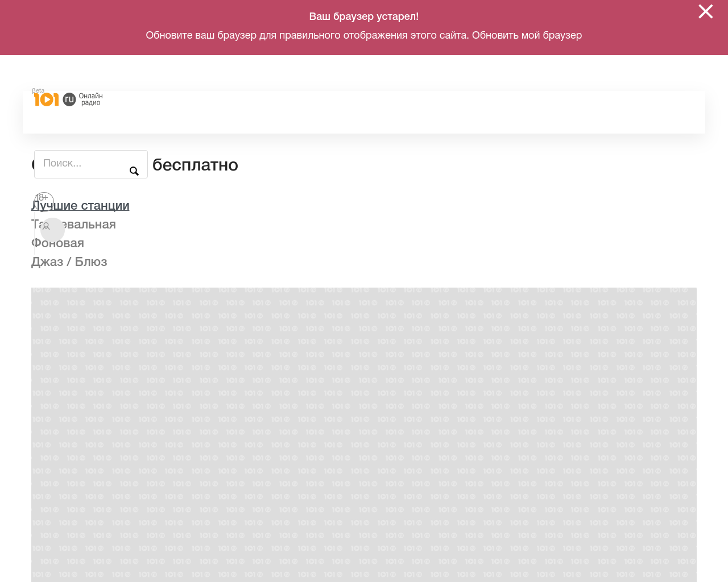Click the "Ваш браузер устарел!" banner title
This screenshot has width=728, height=582.
364,15
